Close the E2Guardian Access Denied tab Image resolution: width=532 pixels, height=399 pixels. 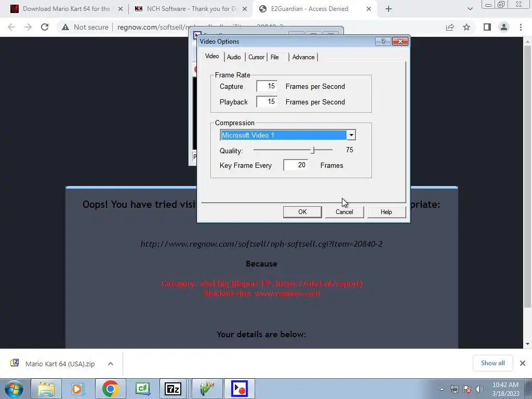click(369, 9)
